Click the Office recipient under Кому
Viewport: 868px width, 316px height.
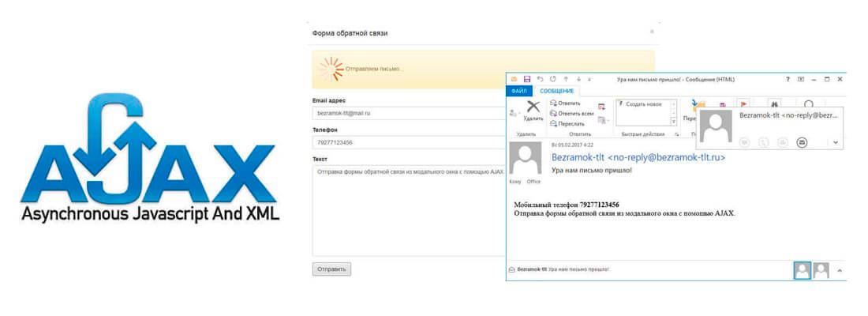533,181
